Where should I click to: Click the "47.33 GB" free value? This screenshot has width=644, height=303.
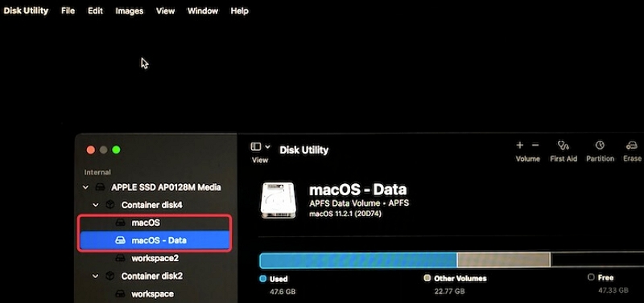pyautogui.click(x=613, y=290)
